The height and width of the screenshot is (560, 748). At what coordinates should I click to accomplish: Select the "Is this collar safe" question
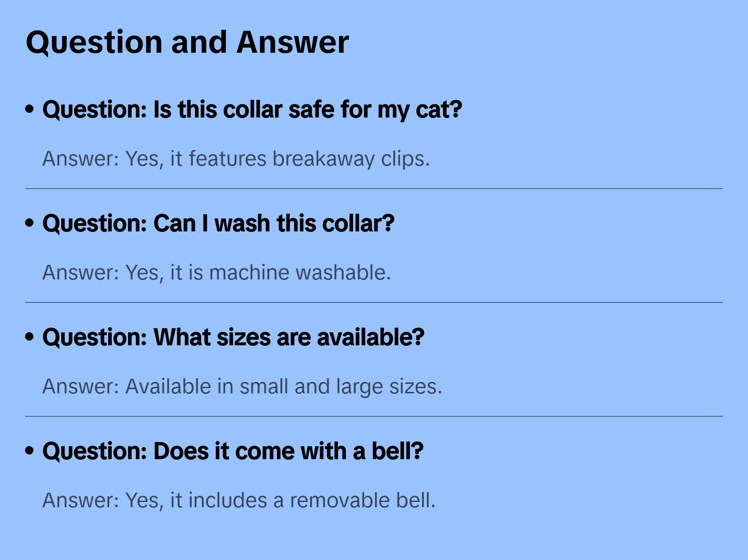252,110
